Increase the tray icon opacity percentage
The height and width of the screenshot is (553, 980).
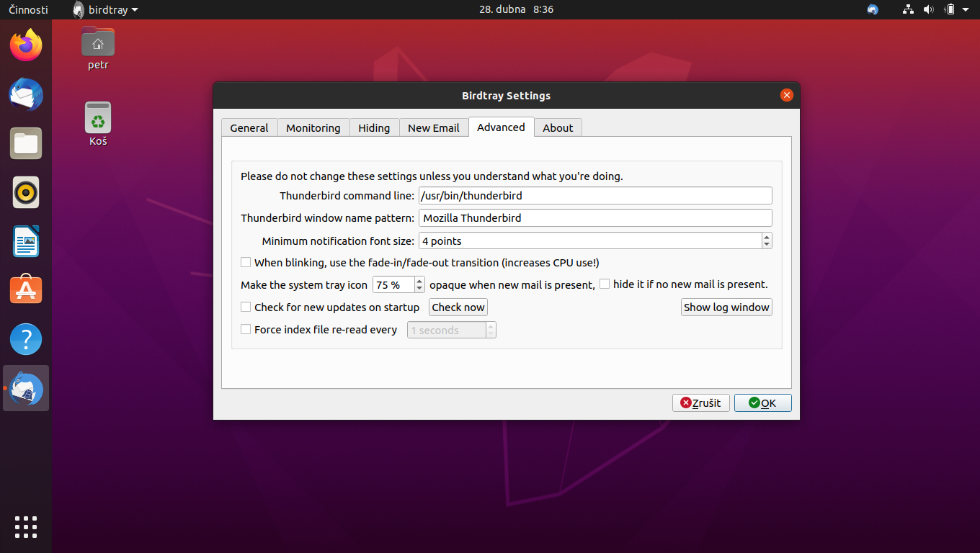(x=419, y=281)
